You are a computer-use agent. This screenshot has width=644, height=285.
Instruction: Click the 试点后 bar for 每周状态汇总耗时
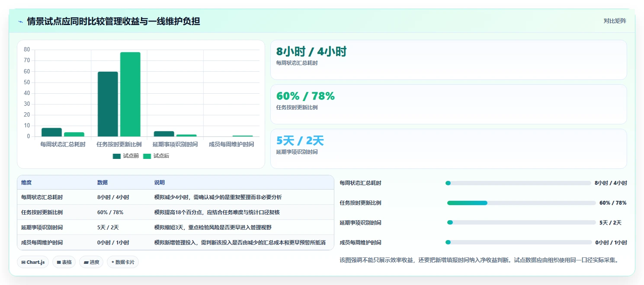coord(74,134)
